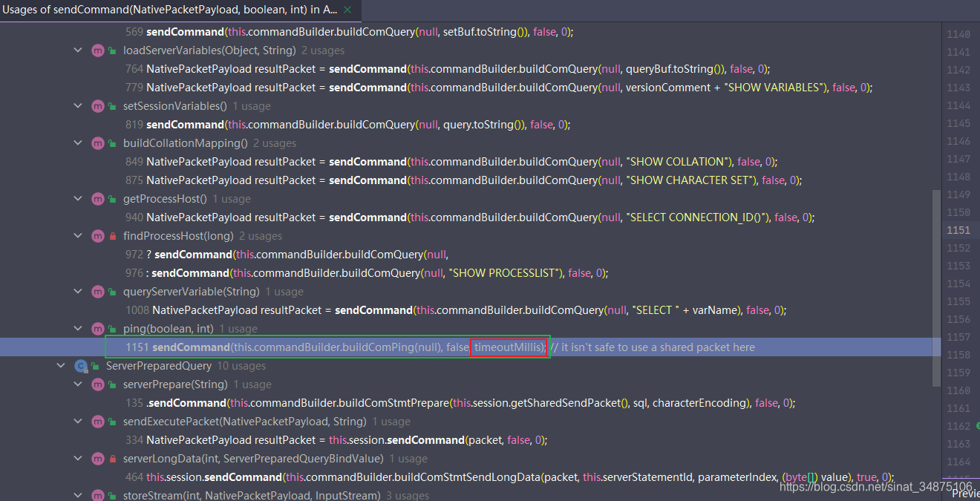Click the public access icon on loadServerVariables

tap(112, 50)
